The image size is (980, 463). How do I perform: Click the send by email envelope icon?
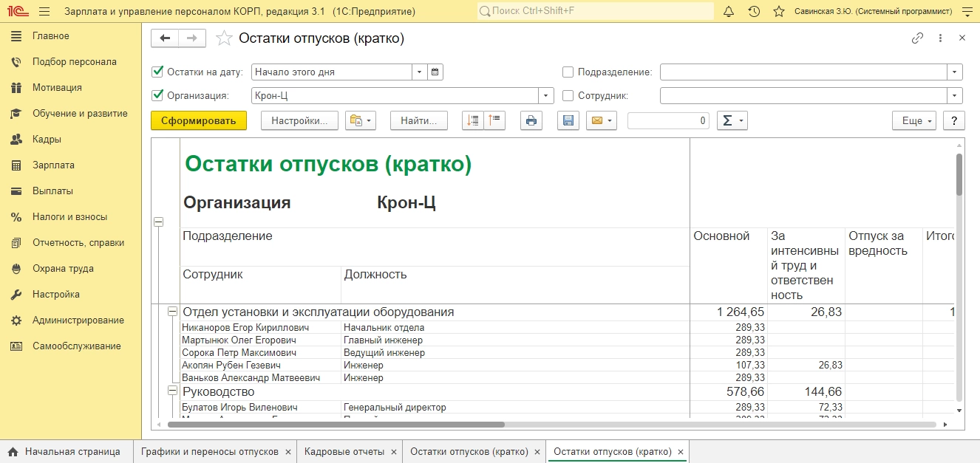[x=596, y=121]
